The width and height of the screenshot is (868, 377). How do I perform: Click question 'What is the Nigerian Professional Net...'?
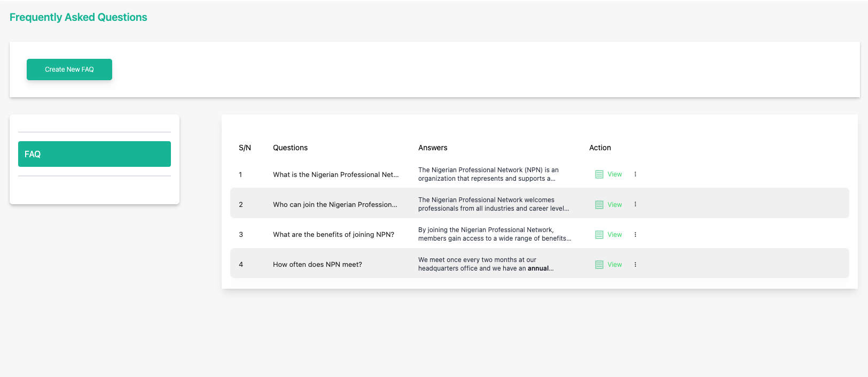[x=336, y=174]
